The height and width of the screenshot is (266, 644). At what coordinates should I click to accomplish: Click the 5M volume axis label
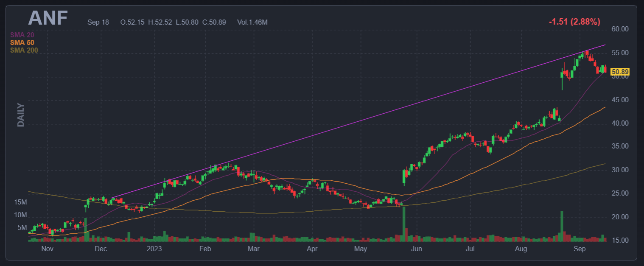click(x=22, y=228)
